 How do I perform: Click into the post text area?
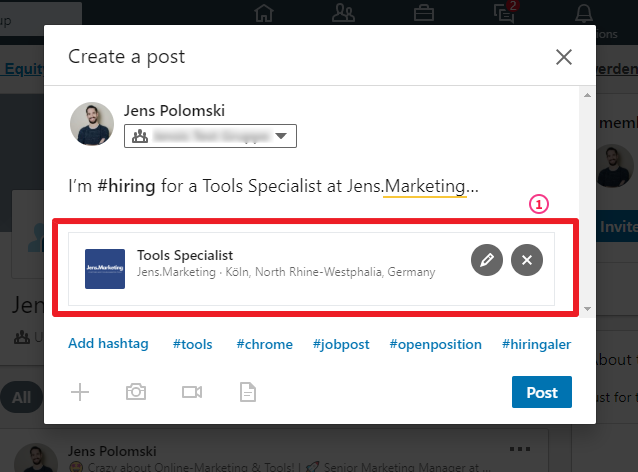[x=273, y=186]
